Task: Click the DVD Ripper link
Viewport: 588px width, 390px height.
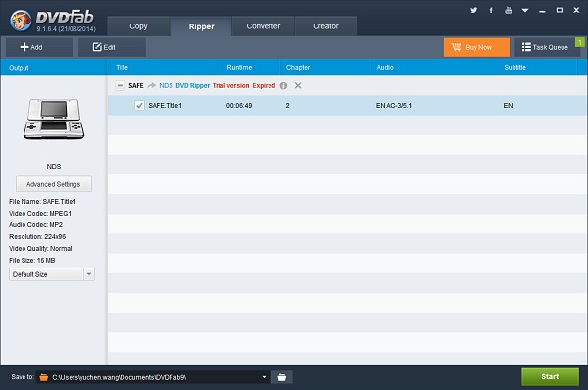Action: click(192, 86)
